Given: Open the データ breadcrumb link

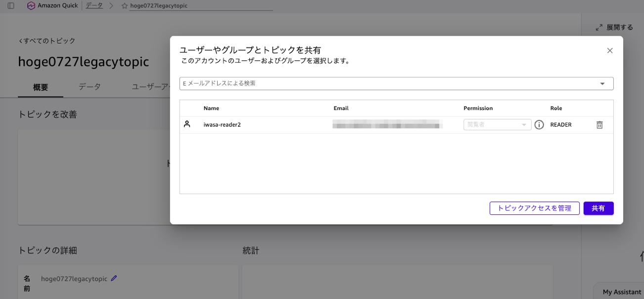Looking at the screenshot, I should (94, 6).
